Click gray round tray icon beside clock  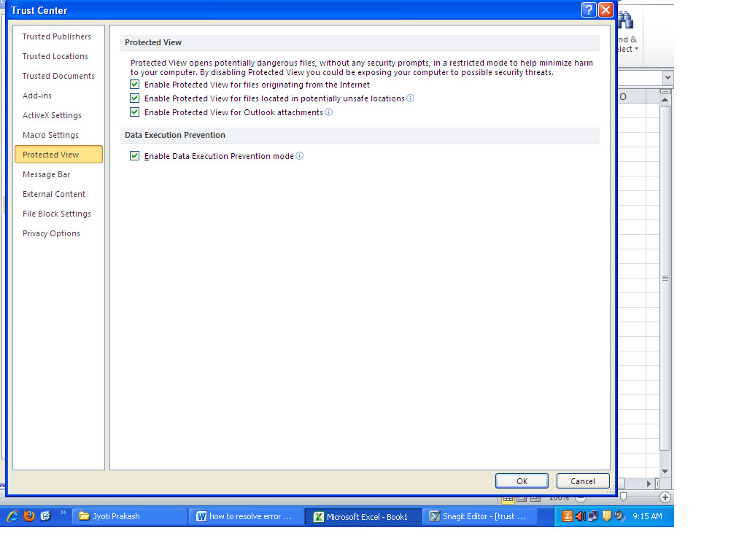tap(619, 516)
